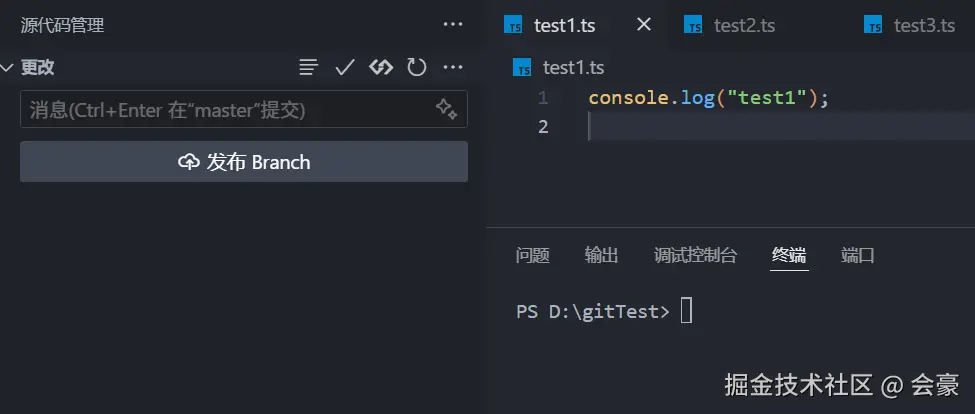The width and height of the screenshot is (975, 414).
Task: Click the test1.ts breadcrumb file name
Action: click(x=573, y=68)
